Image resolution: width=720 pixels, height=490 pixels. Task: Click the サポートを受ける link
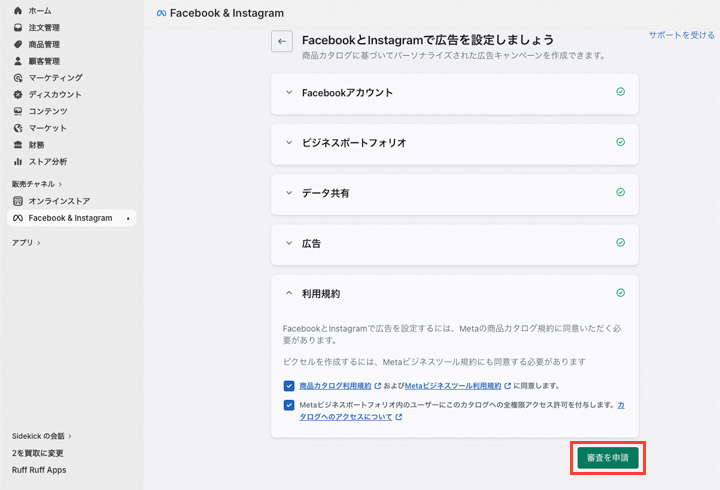coord(681,35)
